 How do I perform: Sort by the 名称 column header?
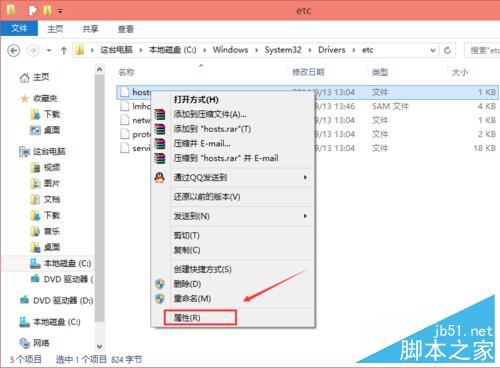127,72
